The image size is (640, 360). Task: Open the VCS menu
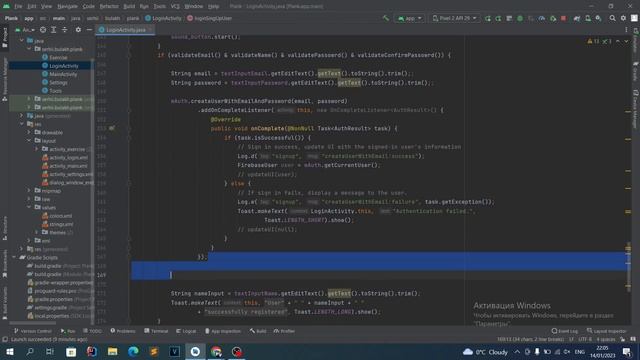[175, 7]
